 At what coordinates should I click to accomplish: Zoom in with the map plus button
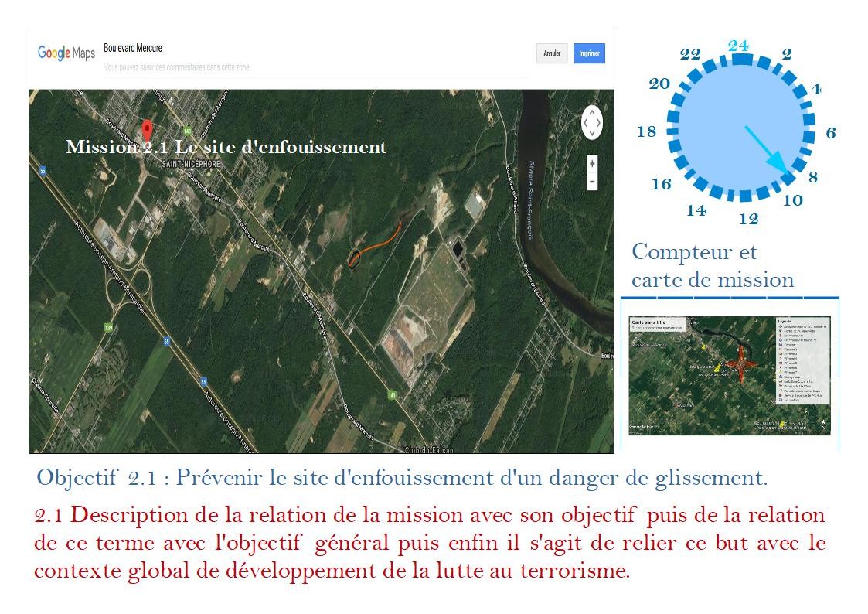[592, 164]
